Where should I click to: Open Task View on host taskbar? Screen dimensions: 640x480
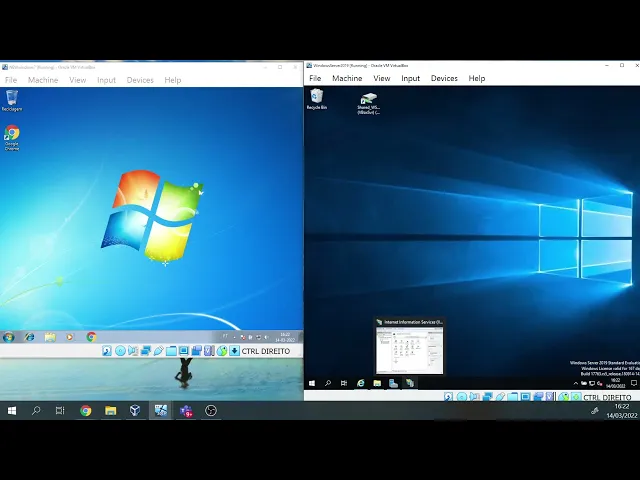click(x=60, y=411)
